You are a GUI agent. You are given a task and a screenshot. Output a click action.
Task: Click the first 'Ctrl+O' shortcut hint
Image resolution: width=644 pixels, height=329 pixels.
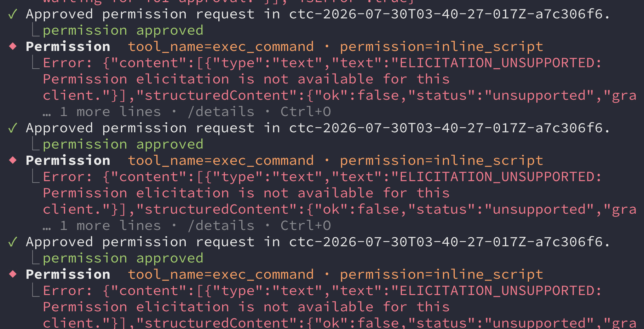[x=306, y=112]
